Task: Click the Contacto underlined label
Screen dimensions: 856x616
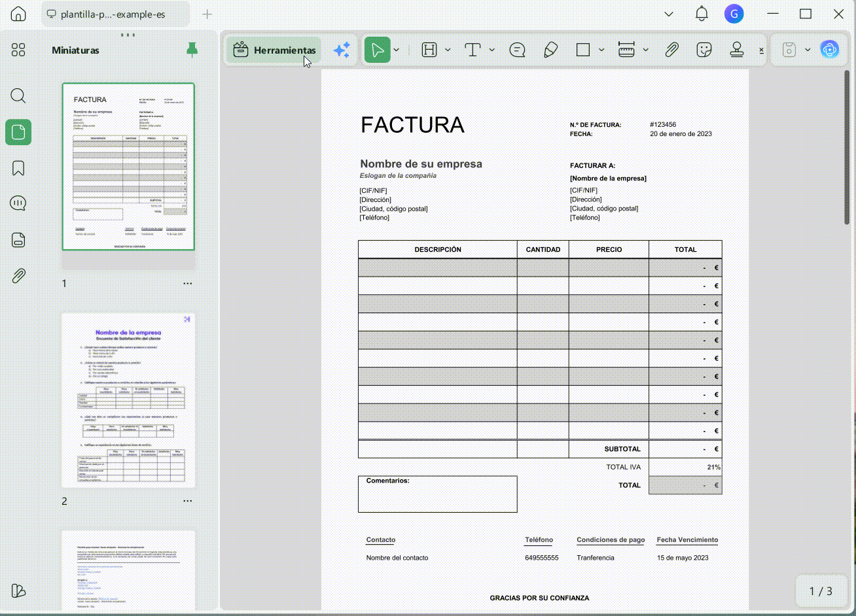Action: click(381, 540)
